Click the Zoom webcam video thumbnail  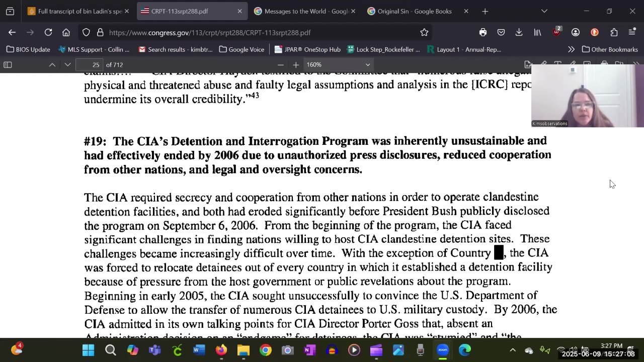pos(587,96)
